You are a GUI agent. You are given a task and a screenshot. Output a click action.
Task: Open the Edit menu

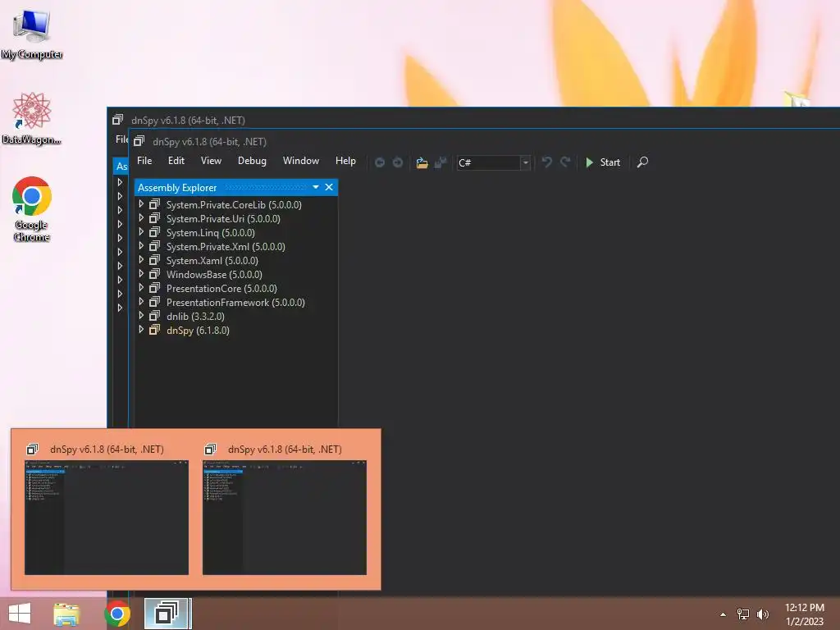click(176, 161)
